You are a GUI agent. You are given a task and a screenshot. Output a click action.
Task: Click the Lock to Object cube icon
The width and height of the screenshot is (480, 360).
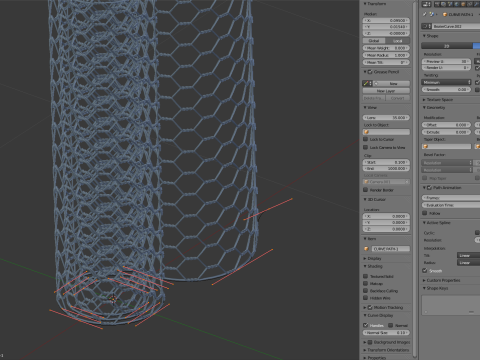pyautogui.click(x=367, y=132)
